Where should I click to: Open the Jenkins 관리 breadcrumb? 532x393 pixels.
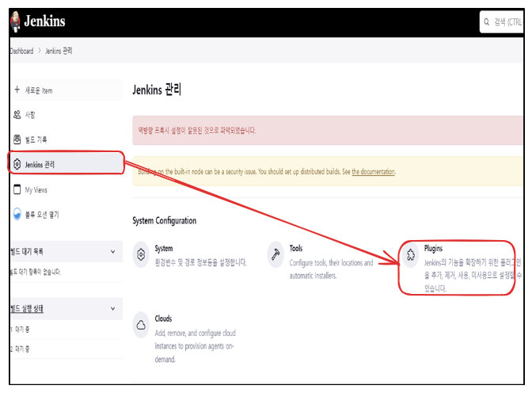pyautogui.click(x=59, y=51)
